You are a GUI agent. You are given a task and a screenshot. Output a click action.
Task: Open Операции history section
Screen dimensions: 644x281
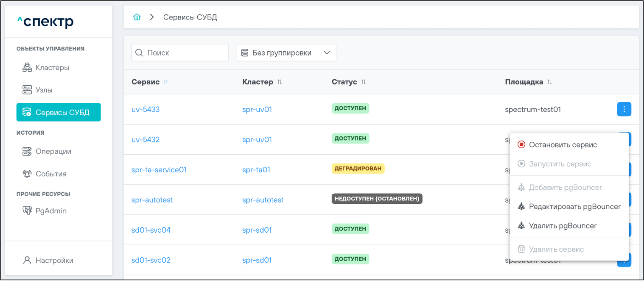pyautogui.click(x=53, y=152)
